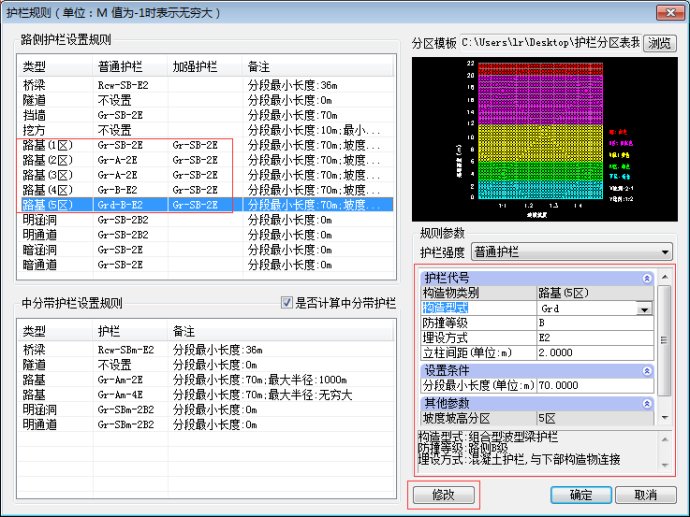
Task: Open the 构造型式 Grd dropdown arrow
Action: [645, 309]
